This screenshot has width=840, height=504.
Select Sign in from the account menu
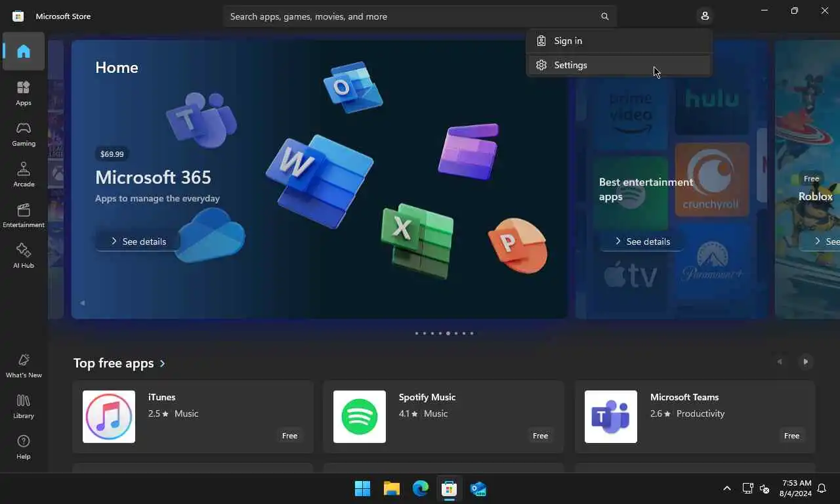619,41
